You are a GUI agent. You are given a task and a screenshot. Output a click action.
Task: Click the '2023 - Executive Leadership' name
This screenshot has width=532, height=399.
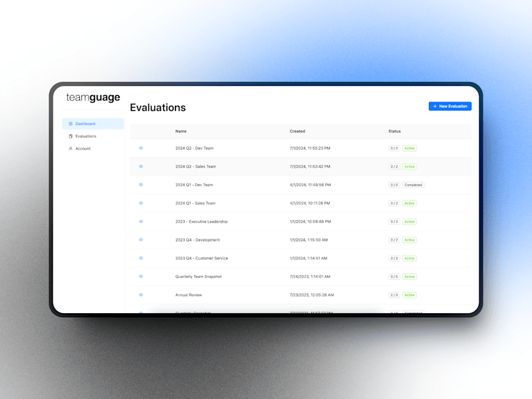201,221
